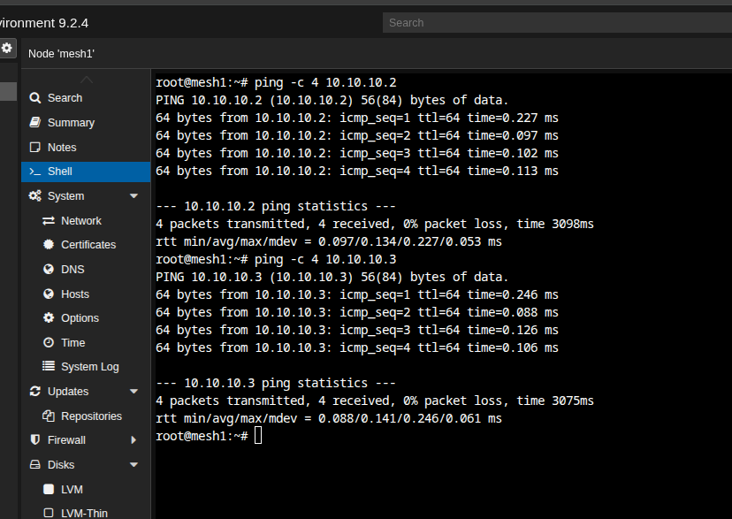
Task: Open the LVM-Thin page
Action: coord(86,513)
